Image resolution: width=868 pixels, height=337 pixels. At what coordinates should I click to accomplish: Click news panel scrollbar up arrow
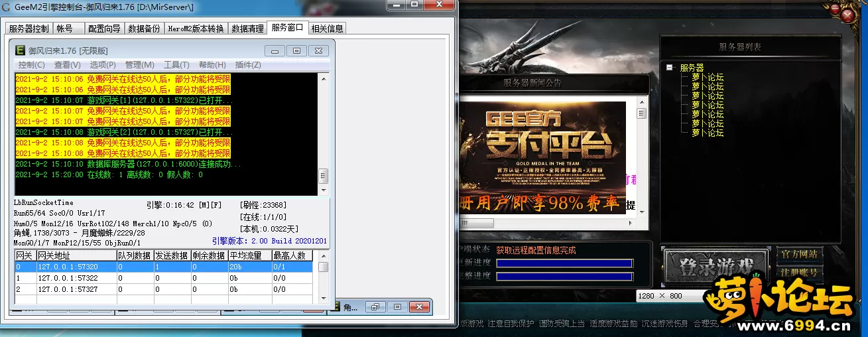coord(641,103)
